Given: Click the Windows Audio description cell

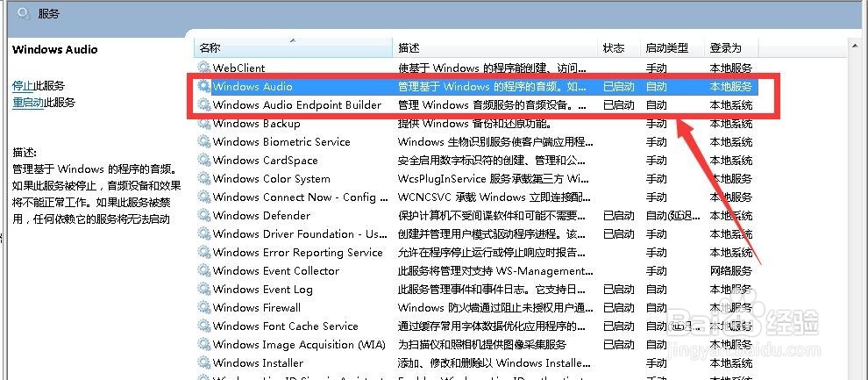Looking at the screenshot, I should click(x=492, y=86).
